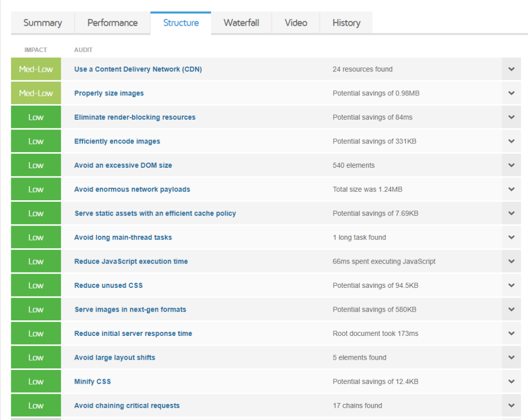Expand Reduce JavaScript execution time chevron
The height and width of the screenshot is (420, 528).
[511, 261]
